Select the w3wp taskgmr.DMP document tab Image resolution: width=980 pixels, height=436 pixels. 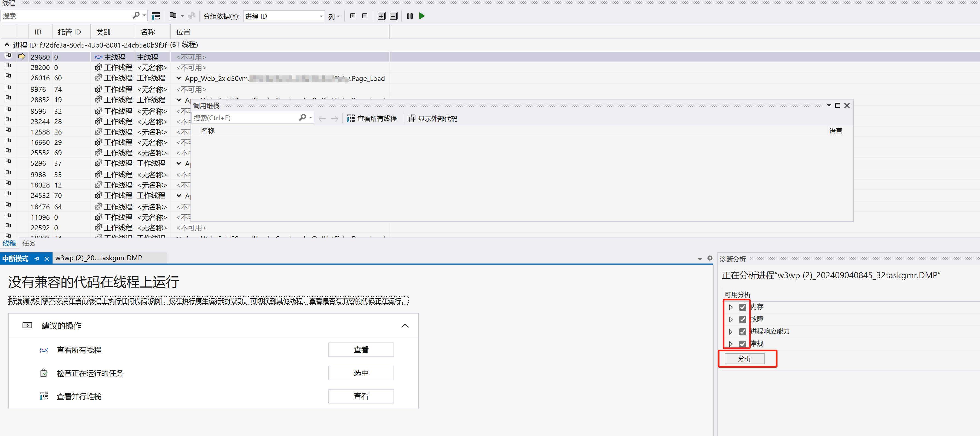tap(99, 258)
